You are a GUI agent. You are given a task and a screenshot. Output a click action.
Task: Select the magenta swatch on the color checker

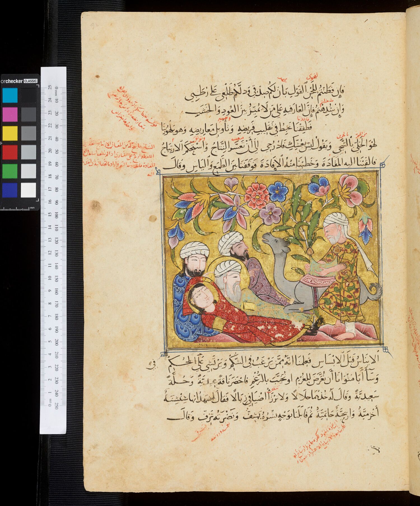point(10,115)
